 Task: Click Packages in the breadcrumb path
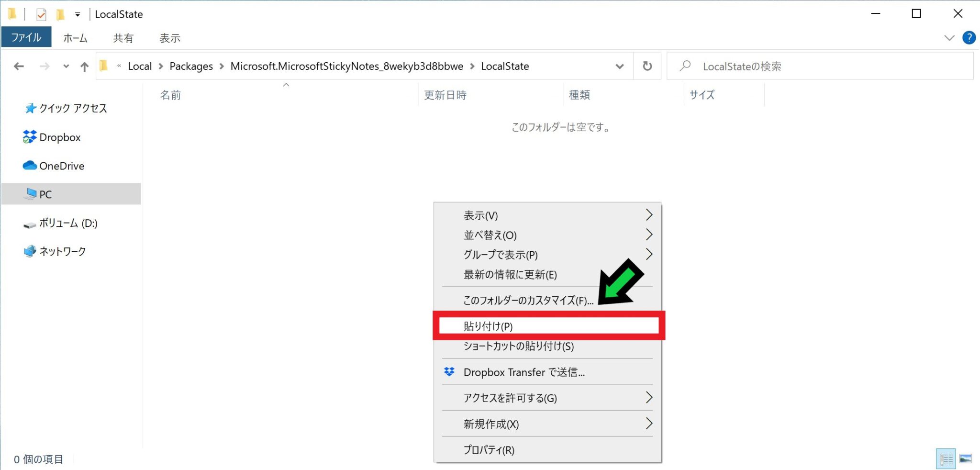tap(191, 66)
